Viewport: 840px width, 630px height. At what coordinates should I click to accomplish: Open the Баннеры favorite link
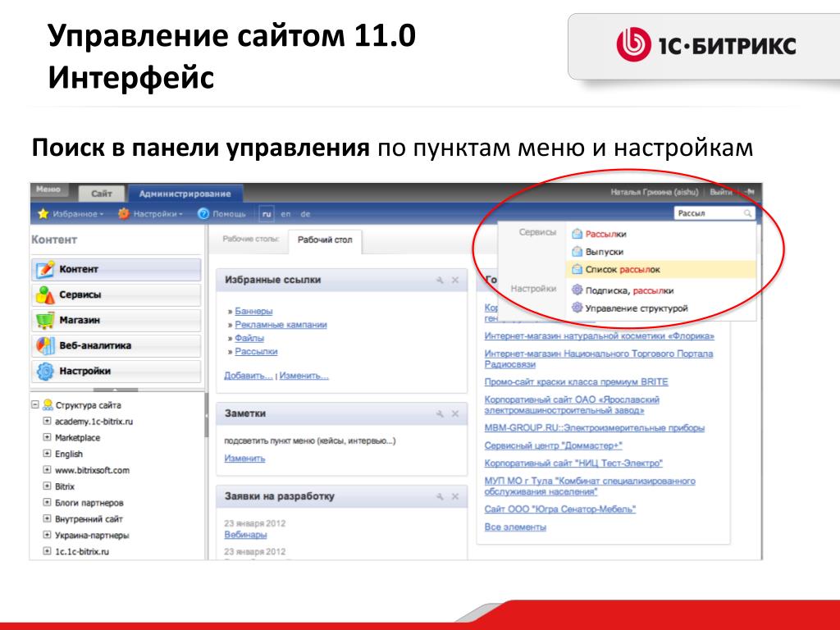(x=253, y=311)
